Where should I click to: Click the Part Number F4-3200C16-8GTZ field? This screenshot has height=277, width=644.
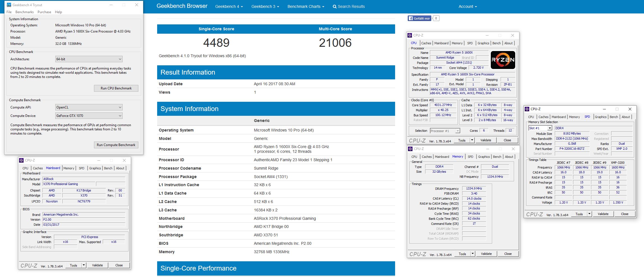(572, 149)
